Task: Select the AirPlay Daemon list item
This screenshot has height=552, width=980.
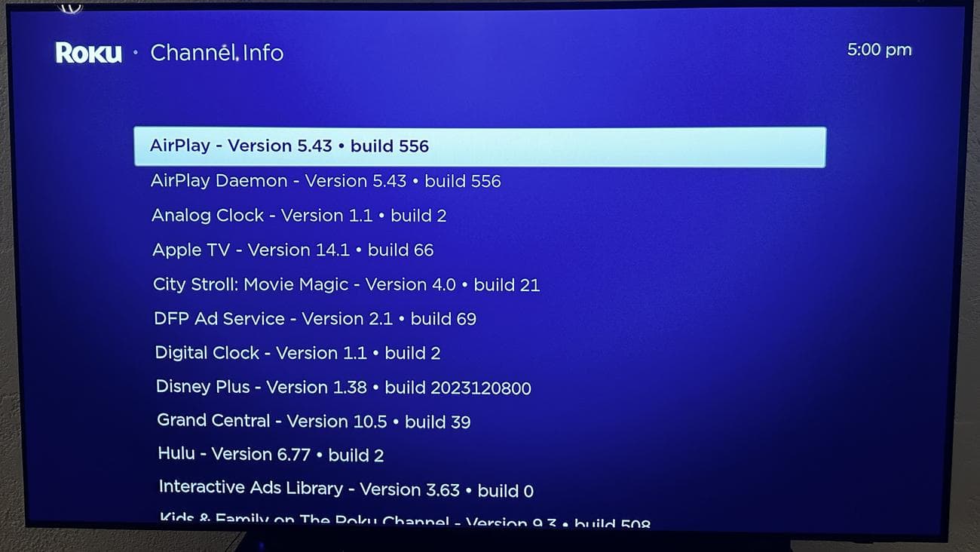Action: (x=326, y=181)
